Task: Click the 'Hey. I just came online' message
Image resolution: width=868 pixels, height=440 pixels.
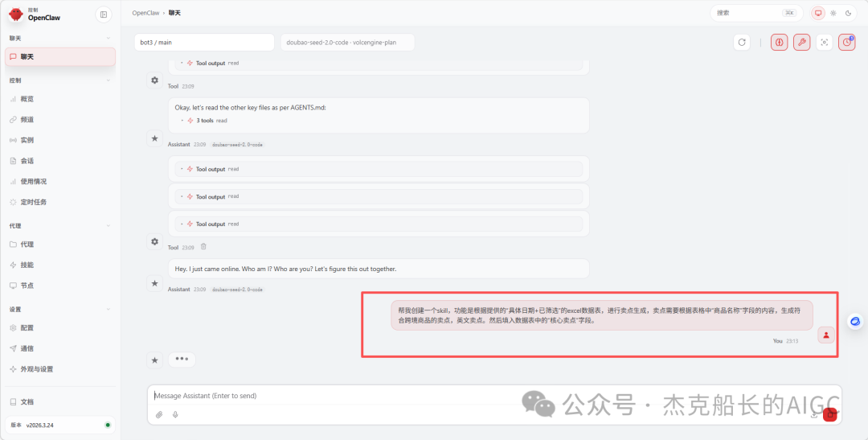Action: [379, 269]
